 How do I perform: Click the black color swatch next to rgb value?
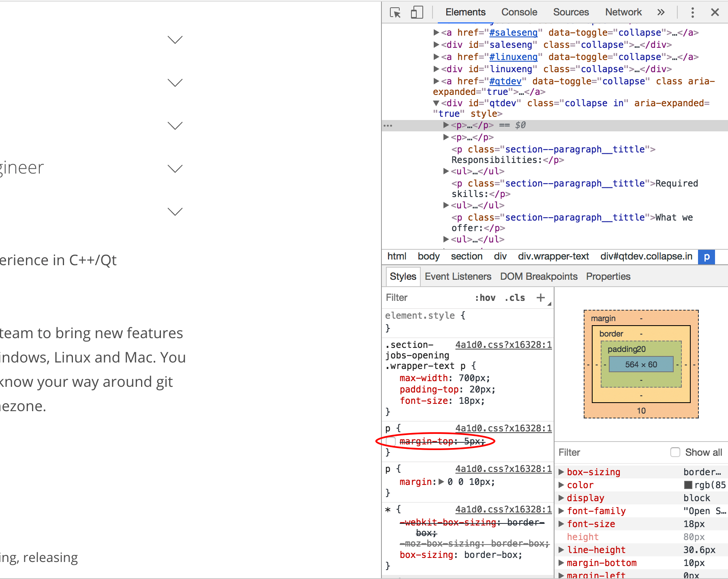688,485
